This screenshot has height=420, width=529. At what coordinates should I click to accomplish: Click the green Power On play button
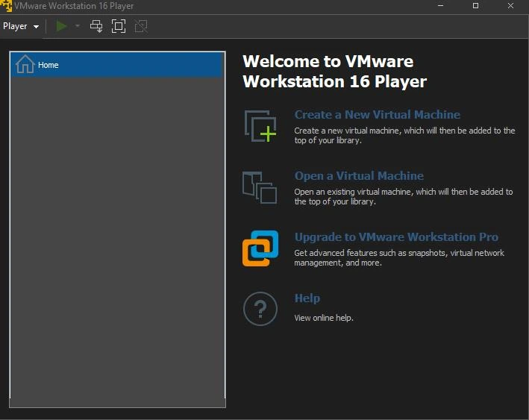click(61, 26)
